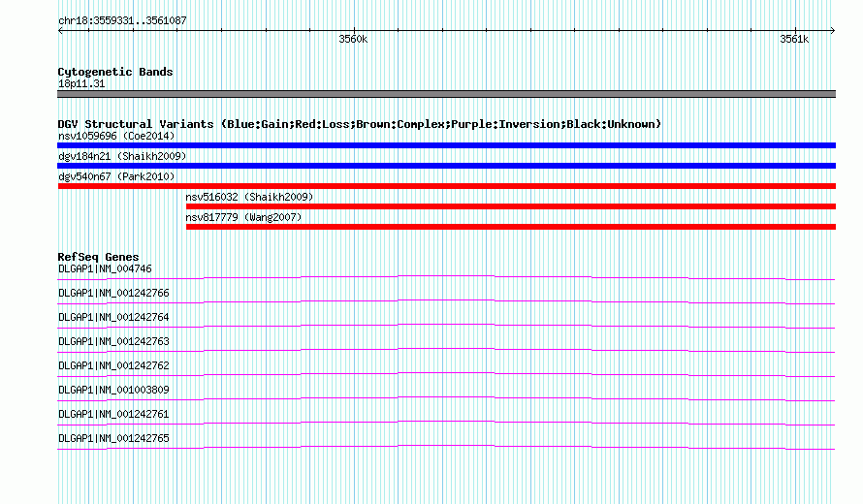Click the 3560k ruler position marker
863x504 pixels.
tap(353, 39)
